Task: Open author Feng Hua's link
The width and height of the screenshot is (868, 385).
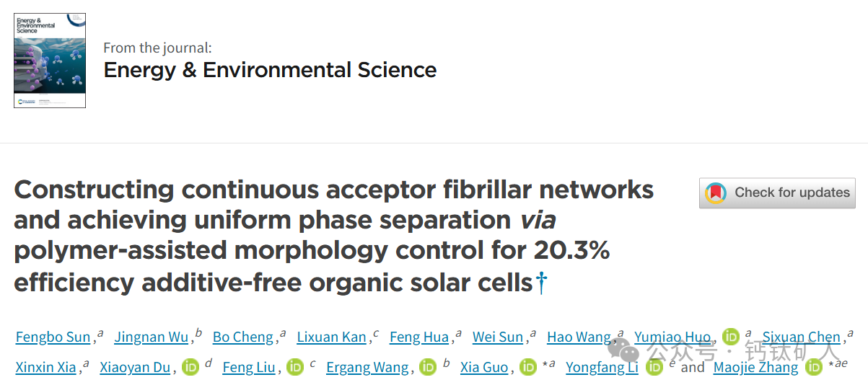Action: 419,337
